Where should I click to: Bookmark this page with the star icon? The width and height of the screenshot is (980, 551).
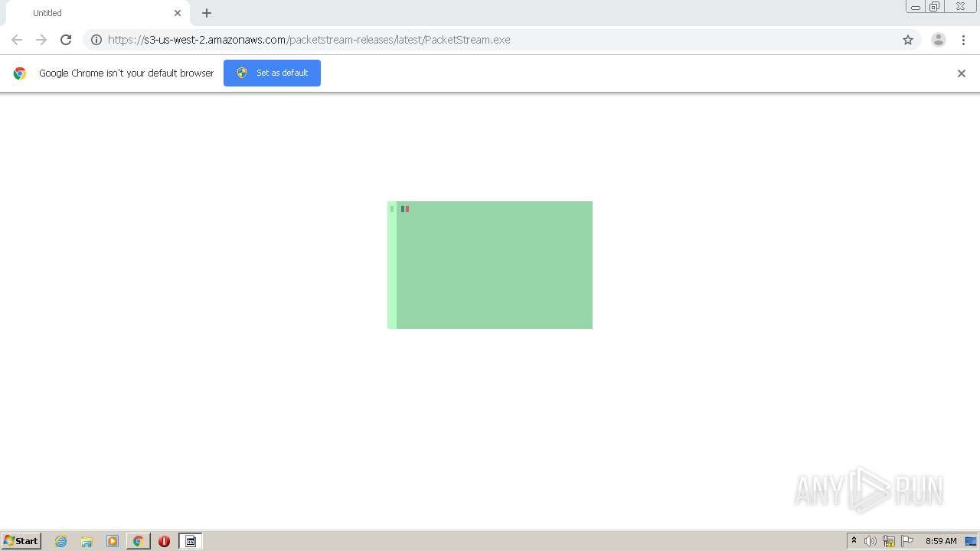(908, 40)
